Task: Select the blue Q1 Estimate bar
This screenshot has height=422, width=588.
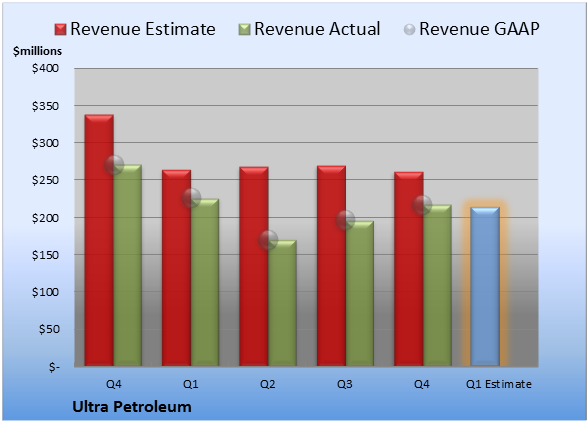Action: (x=485, y=287)
